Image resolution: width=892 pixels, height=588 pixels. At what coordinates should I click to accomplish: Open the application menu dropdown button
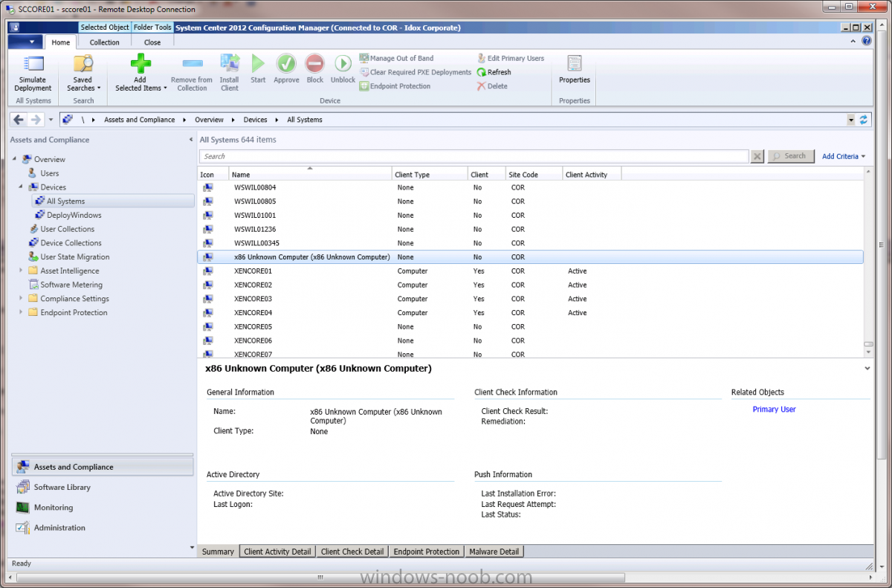(x=26, y=42)
